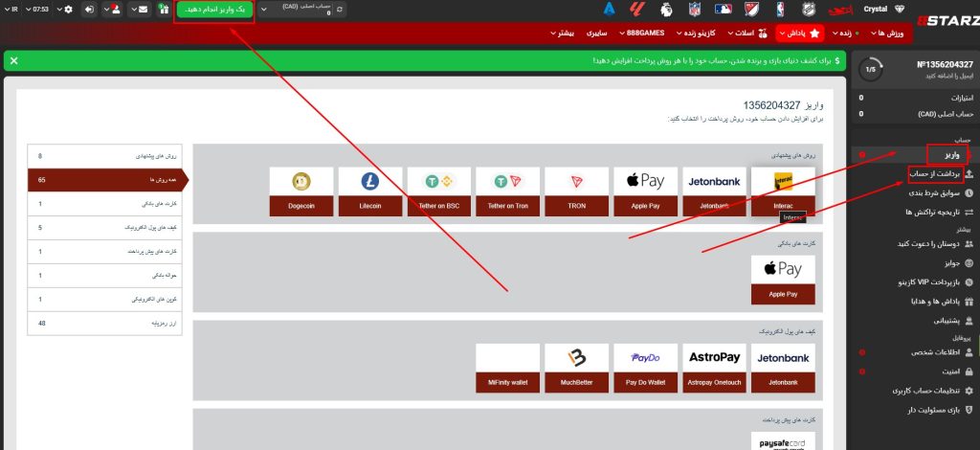Filter by همه روش ها (65) all methods
Screen dimensions: 980x450
click(105, 180)
